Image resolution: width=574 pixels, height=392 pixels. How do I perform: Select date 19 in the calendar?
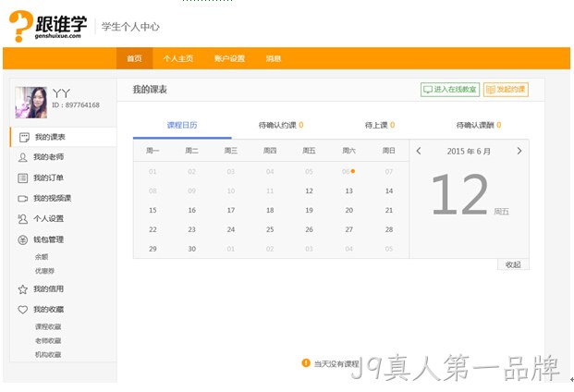pyautogui.click(x=310, y=211)
